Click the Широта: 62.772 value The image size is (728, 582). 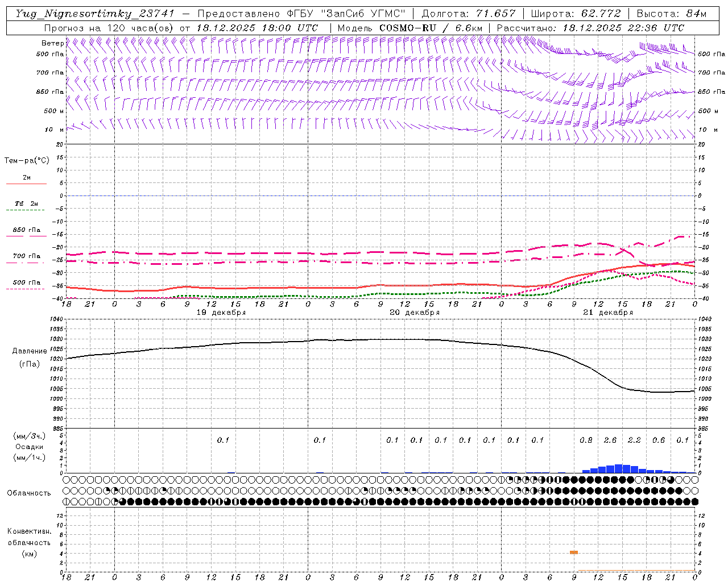(x=576, y=14)
